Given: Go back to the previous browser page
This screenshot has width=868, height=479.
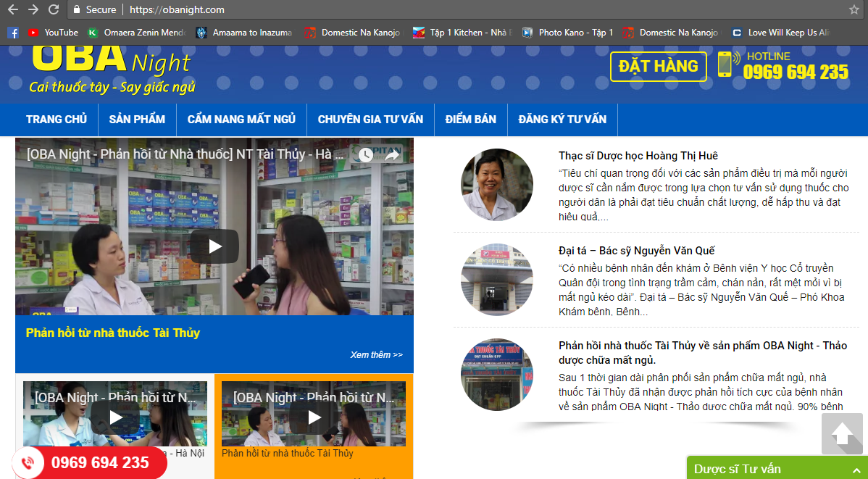Looking at the screenshot, I should 13,9.
